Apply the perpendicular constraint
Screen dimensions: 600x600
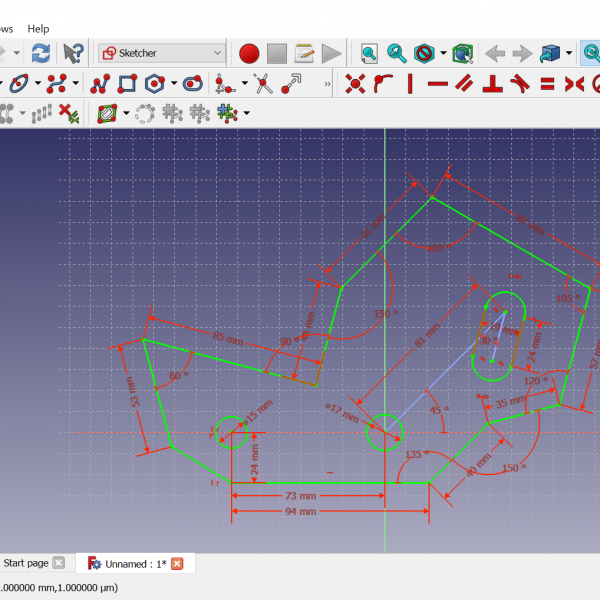(492, 83)
